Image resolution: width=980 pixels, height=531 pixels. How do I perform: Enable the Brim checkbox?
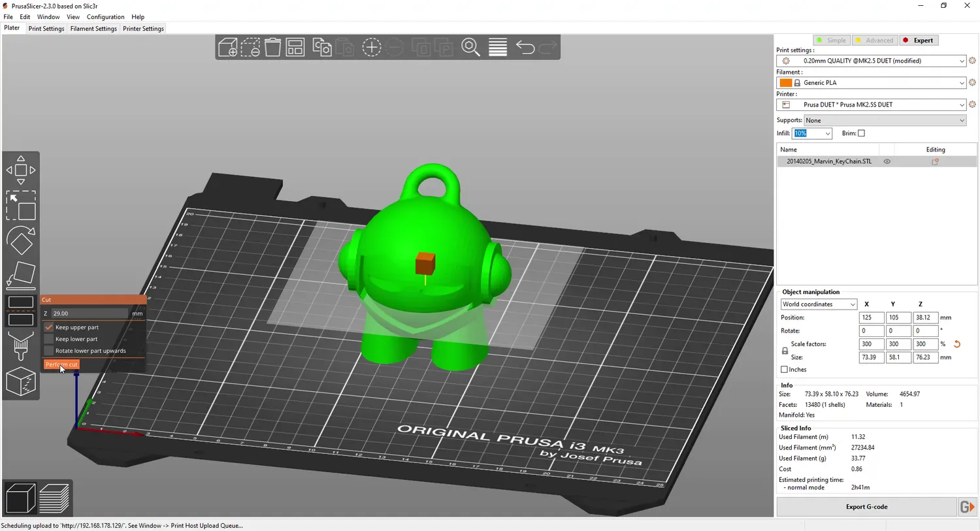pyautogui.click(x=861, y=133)
